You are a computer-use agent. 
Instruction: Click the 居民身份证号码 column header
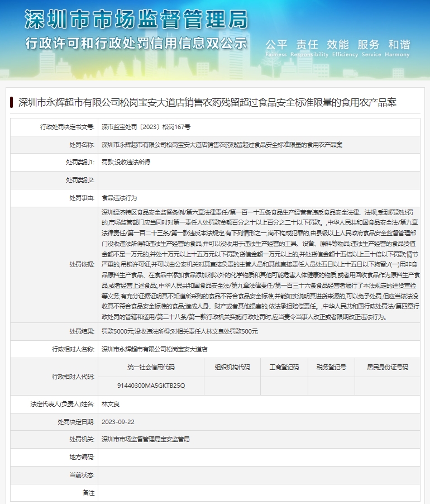[x=388, y=367]
